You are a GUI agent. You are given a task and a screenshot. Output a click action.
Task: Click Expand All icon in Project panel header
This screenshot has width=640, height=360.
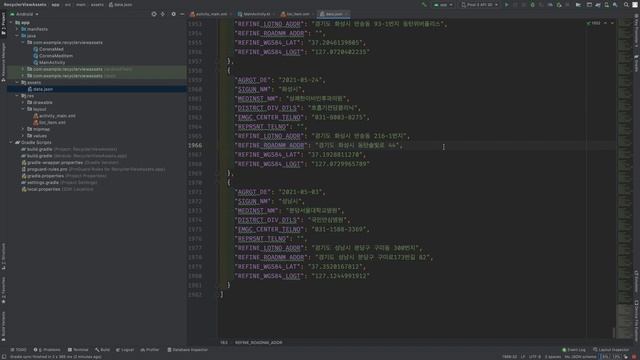point(163,14)
